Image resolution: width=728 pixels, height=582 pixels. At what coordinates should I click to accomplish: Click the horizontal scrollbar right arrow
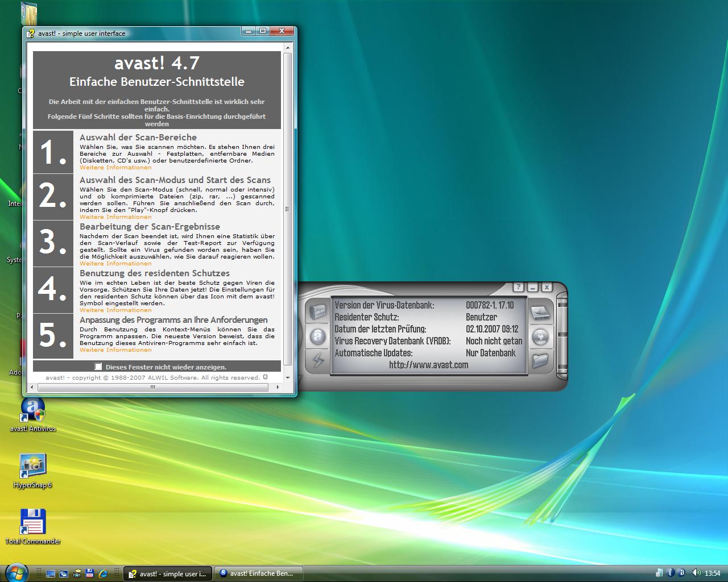[278, 387]
